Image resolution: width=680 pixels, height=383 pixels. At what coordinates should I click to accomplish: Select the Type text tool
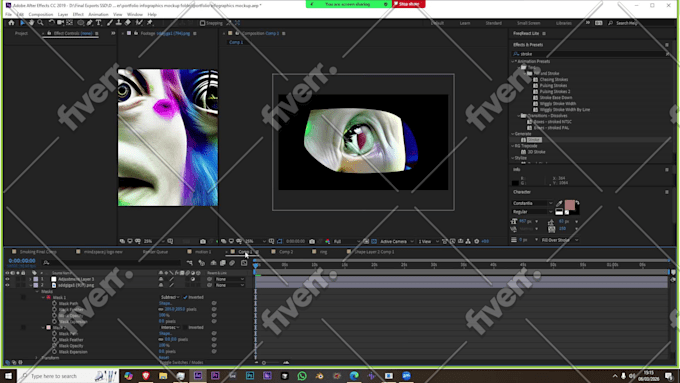[x=98, y=23]
